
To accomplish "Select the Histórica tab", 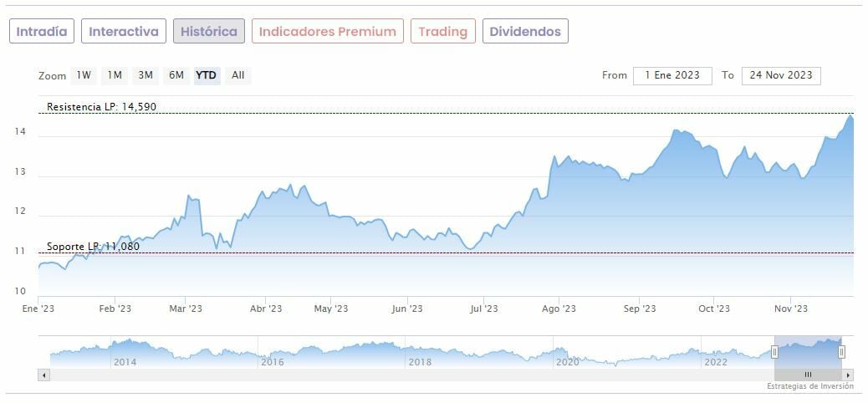I will pyautogui.click(x=209, y=32).
